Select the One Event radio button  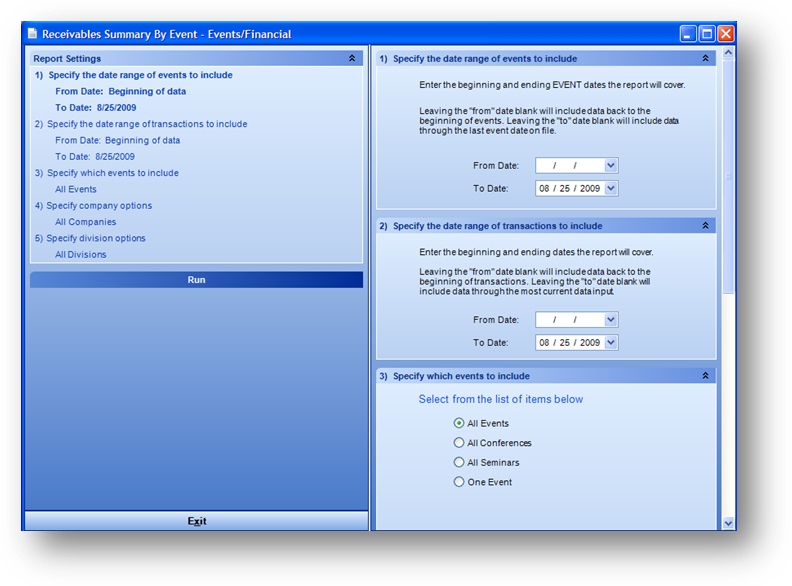tap(459, 482)
